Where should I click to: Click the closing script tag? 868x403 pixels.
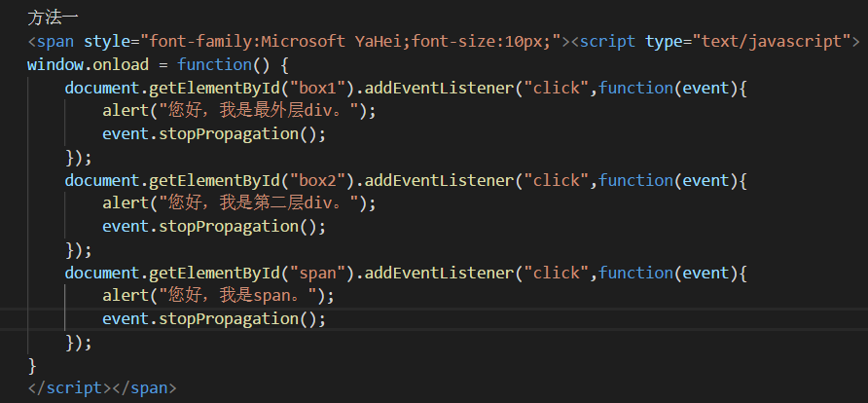click(70, 388)
